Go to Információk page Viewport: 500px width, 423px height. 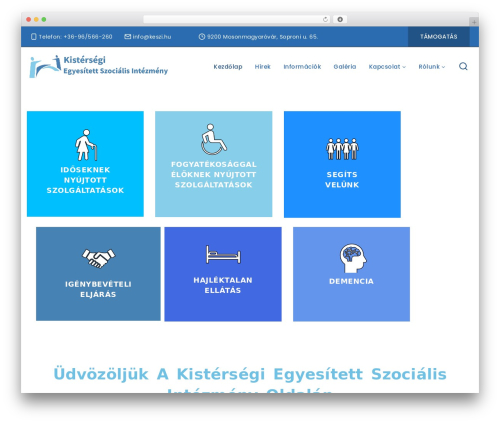302,67
